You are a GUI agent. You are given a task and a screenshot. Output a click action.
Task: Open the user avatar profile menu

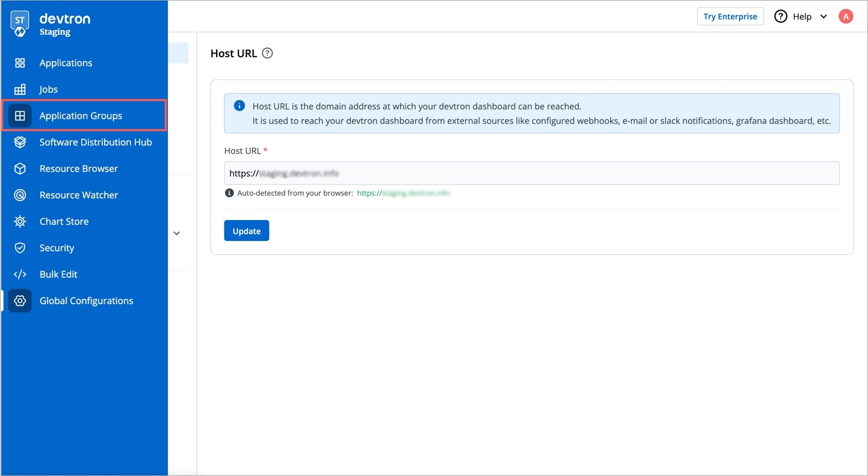point(846,17)
